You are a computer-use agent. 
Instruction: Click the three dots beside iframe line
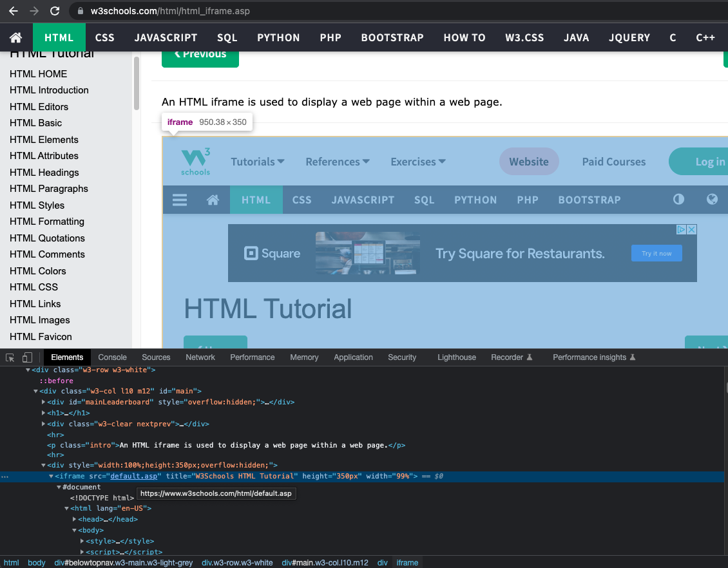[5, 476]
